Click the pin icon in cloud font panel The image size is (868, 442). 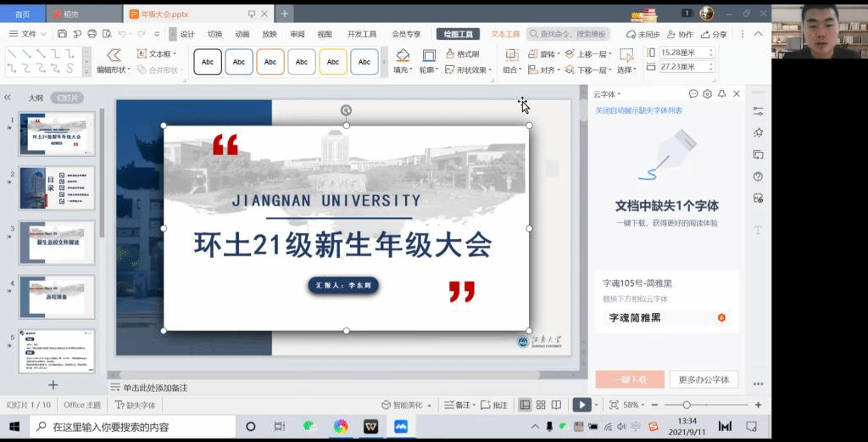click(x=721, y=94)
